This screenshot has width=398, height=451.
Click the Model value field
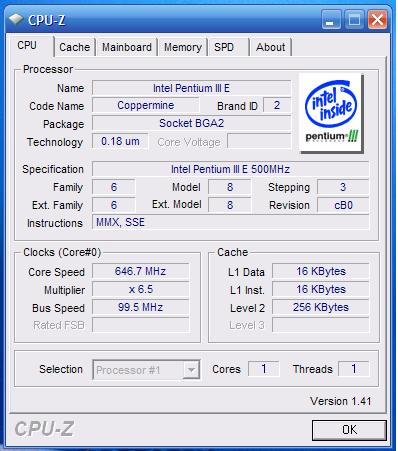point(230,187)
